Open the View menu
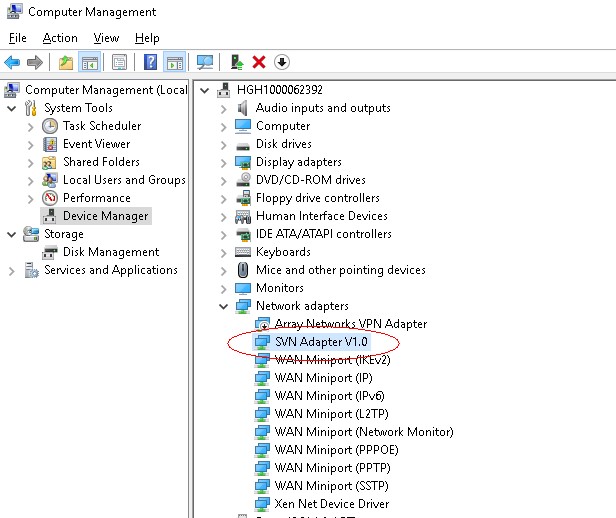The image size is (616, 518). [x=106, y=38]
